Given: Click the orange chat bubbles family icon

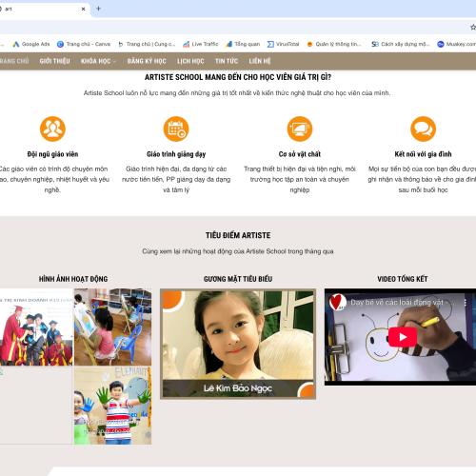Looking at the screenshot, I should pyautogui.click(x=423, y=129).
